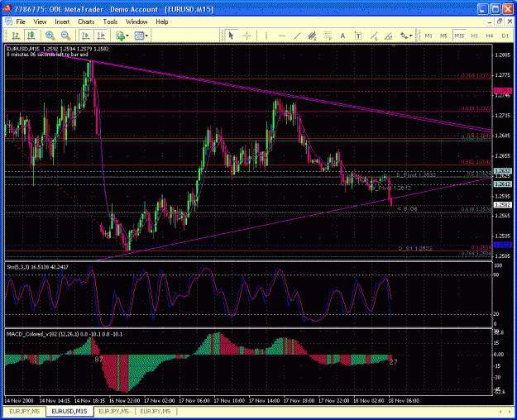Click the 0.382 Fibonacci level label

pyautogui.click(x=476, y=161)
